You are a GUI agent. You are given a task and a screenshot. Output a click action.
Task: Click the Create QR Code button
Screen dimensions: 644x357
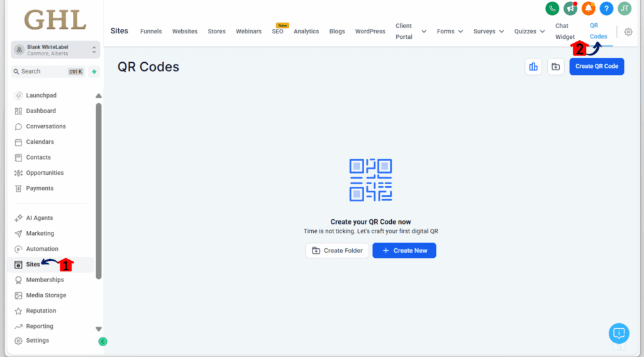(x=596, y=67)
